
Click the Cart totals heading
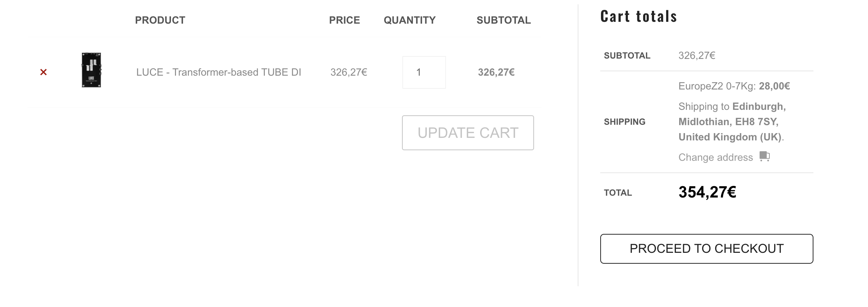(638, 17)
